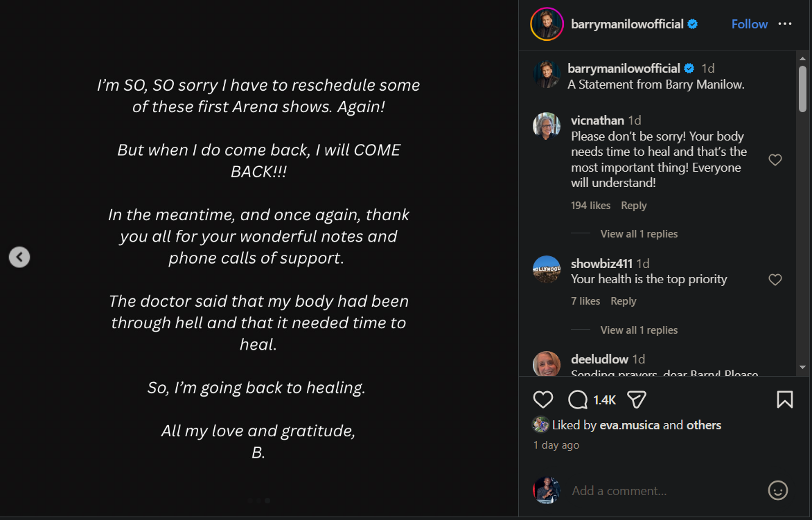Like vicnathan's comment

775,160
